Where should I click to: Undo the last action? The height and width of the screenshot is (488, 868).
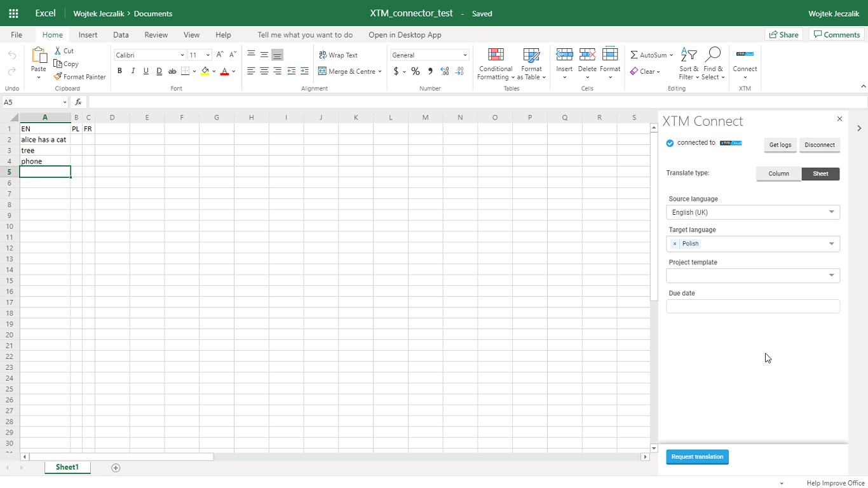click(12, 55)
